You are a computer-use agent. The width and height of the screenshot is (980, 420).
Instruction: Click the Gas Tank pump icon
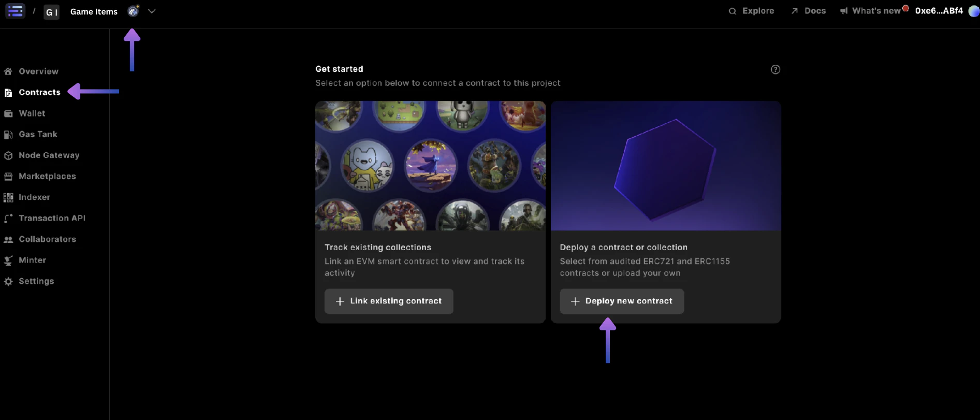pyautogui.click(x=8, y=135)
